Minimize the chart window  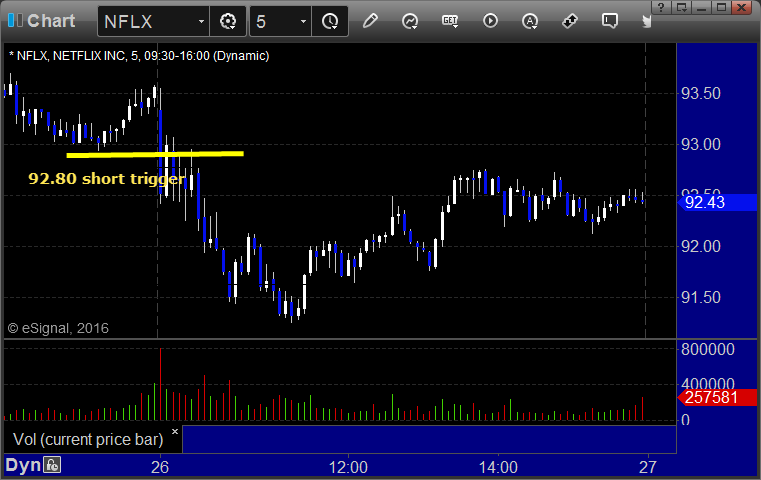click(701, 7)
